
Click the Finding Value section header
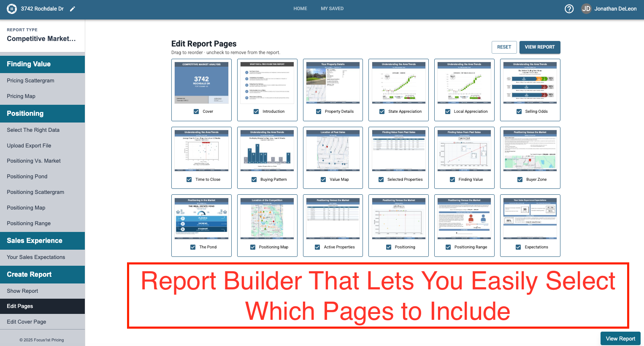click(42, 64)
